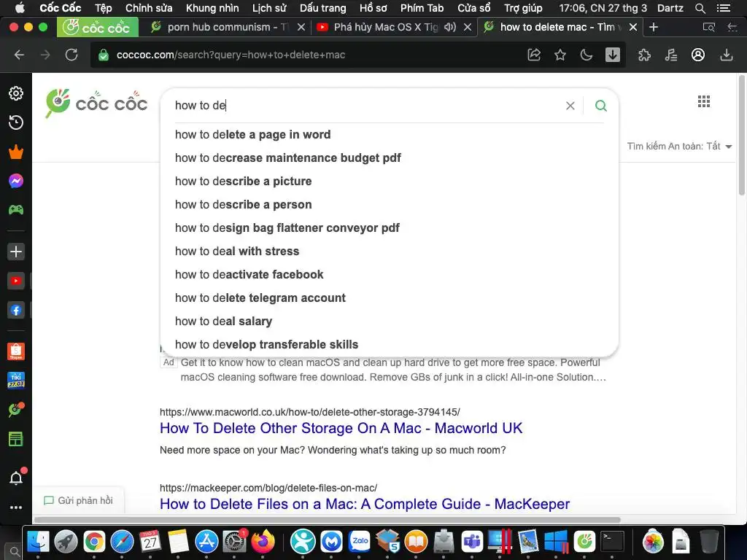The width and height of the screenshot is (747, 560).
Task: Toggle dark mode moon icon in address bar
Action: tap(587, 55)
